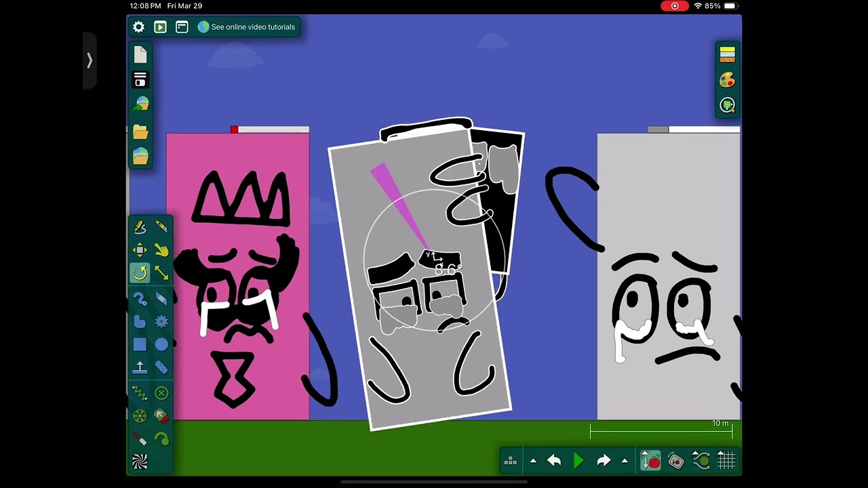Open See online video tutorials link
The width and height of the screenshot is (868, 488).
pos(246,27)
